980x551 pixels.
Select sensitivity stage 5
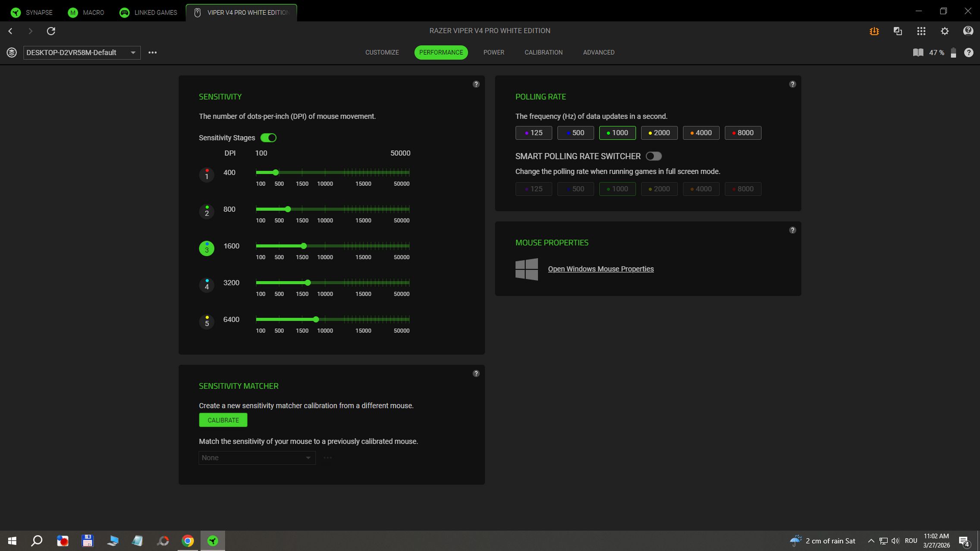tap(207, 322)
